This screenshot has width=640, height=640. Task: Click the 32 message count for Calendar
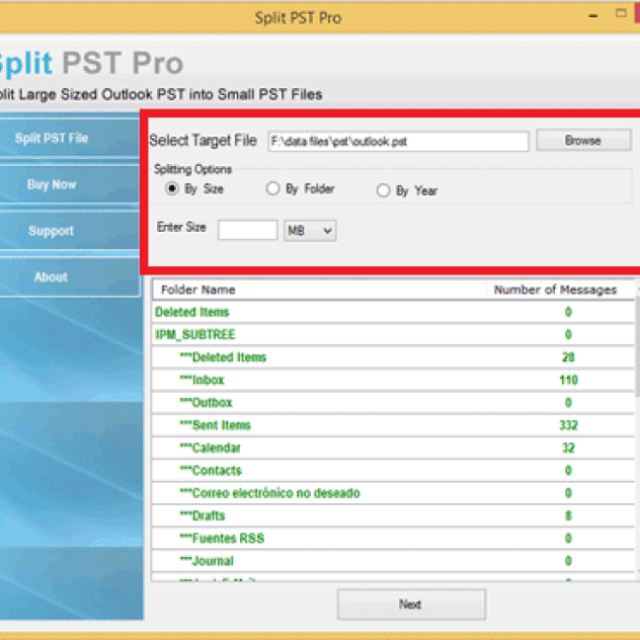click(568, 448)
